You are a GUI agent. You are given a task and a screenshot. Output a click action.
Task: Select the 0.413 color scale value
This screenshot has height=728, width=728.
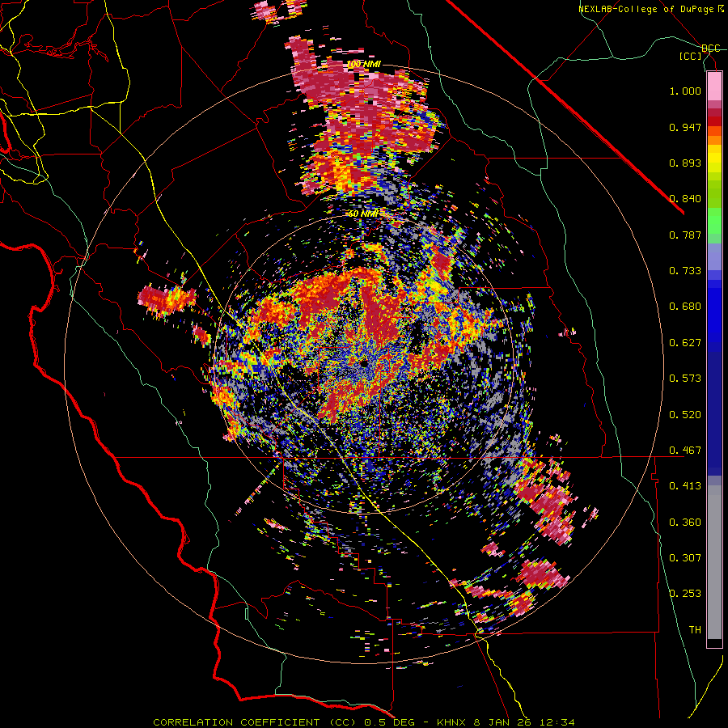[685, 486]
